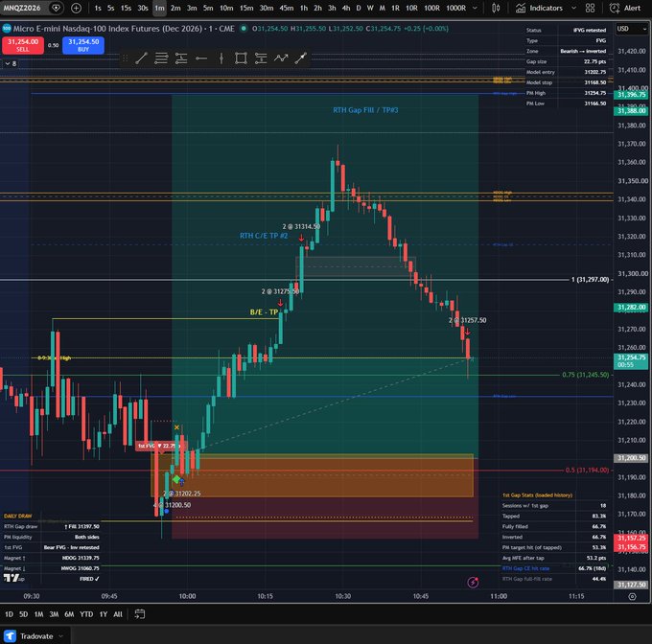The image size is (652, 644).
Task: Open the Tradovate broker panel tab
Action: 35,636
